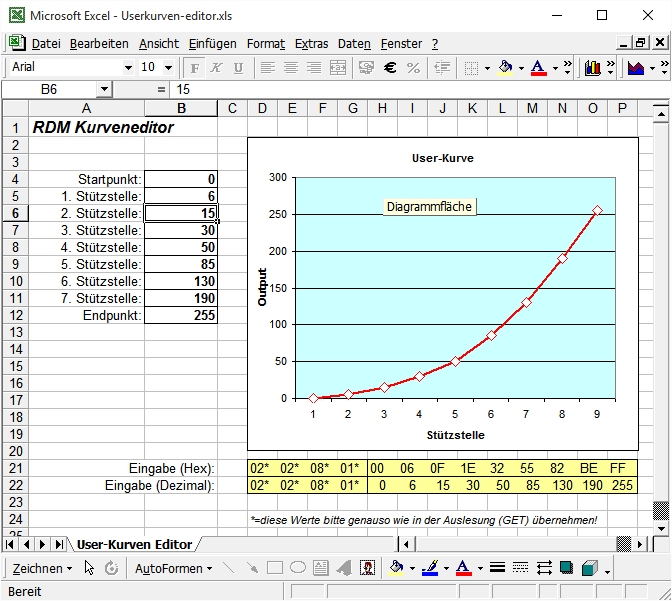The width and height of the screenshot is (672, 601).
Task: Toggle bold formatting button
Action: (194, 68)
